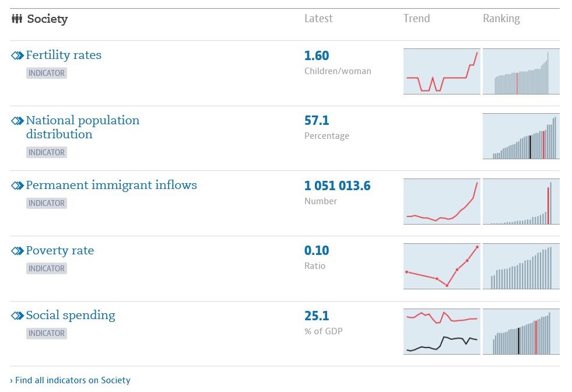572x392 pixels.
Task: View the Permanent immigrant inflows trend chart
Action: (x=441, y=201)
